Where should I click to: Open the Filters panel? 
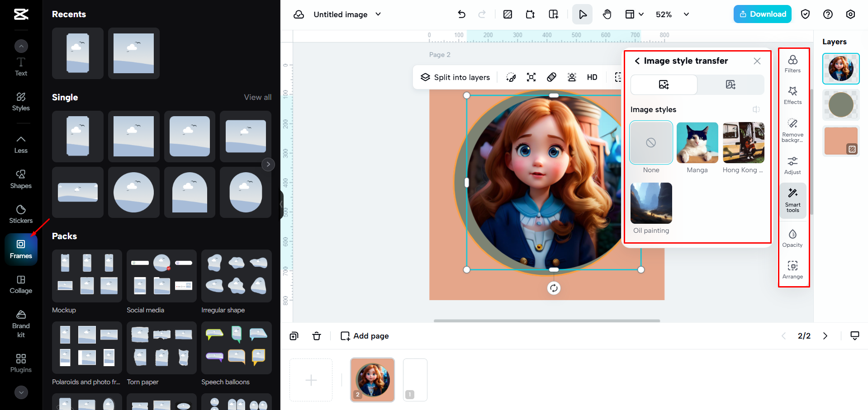coord(792,63)
